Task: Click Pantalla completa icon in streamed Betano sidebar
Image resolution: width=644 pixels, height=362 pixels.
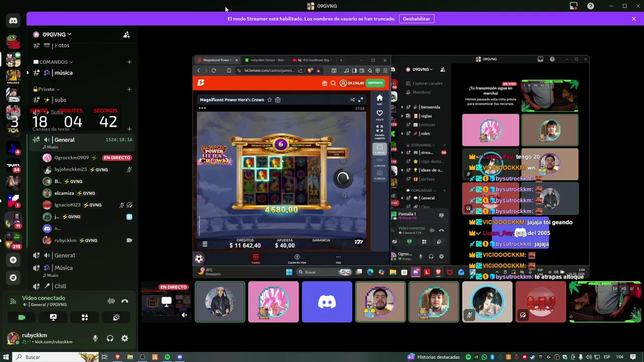Action: [380, 131]
